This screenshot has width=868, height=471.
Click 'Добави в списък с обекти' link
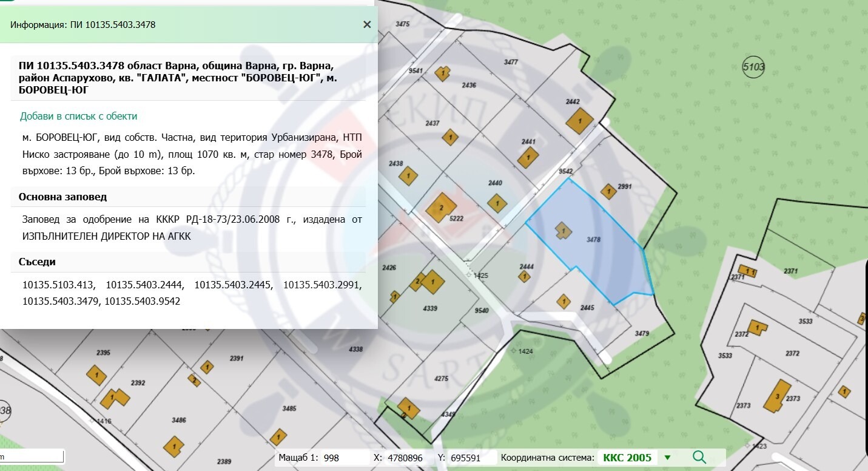click(x=78, y=116)
